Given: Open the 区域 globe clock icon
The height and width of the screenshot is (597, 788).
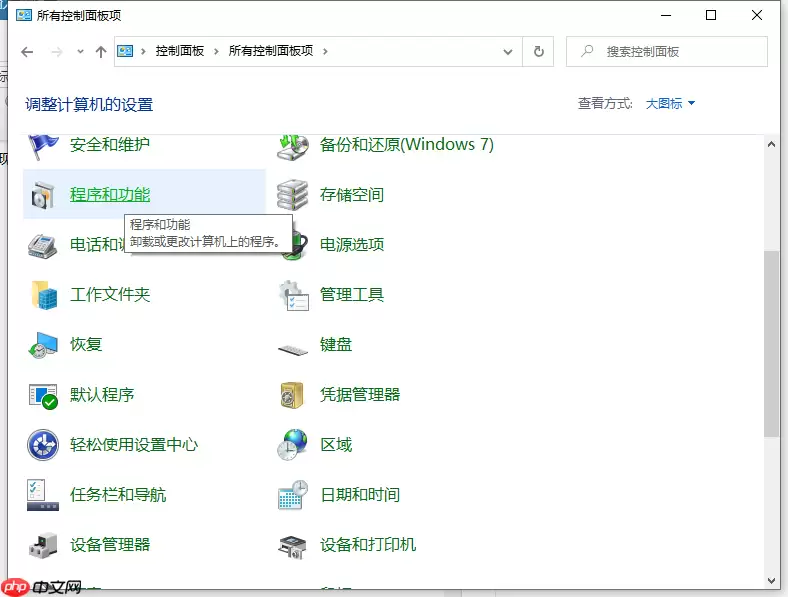Looking at the screenshot, I should pyautogui.click(x=292, y=445).
